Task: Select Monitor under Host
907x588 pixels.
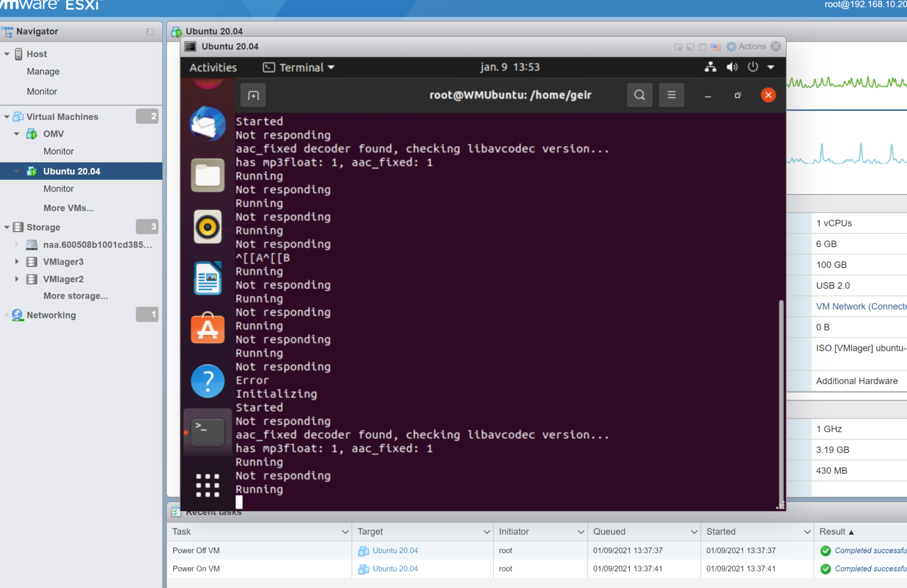Action: tap(42, 91)
